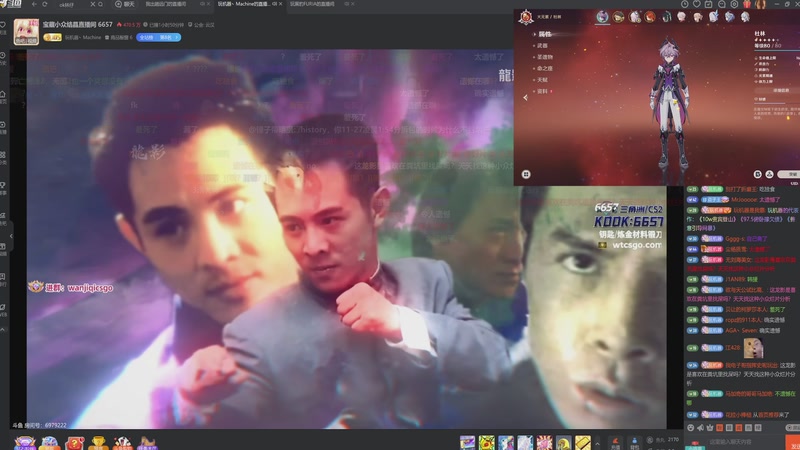Open the horse activity icon

click(147, 443)
